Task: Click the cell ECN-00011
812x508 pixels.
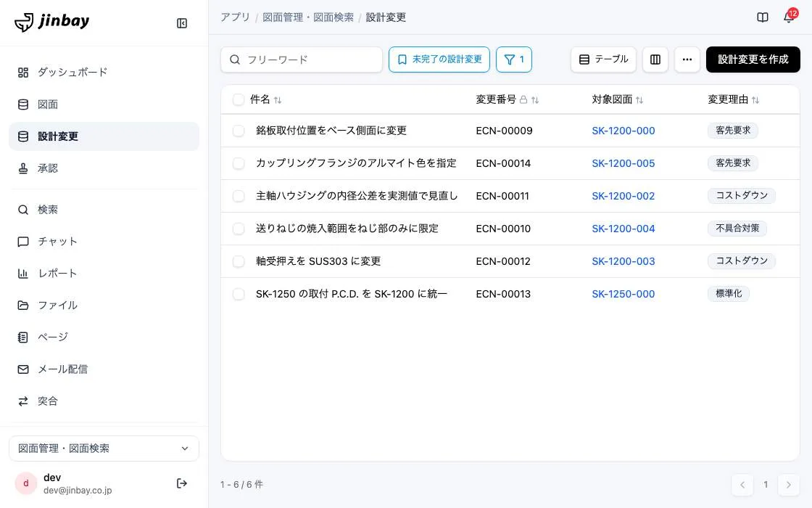Action: 502,196
